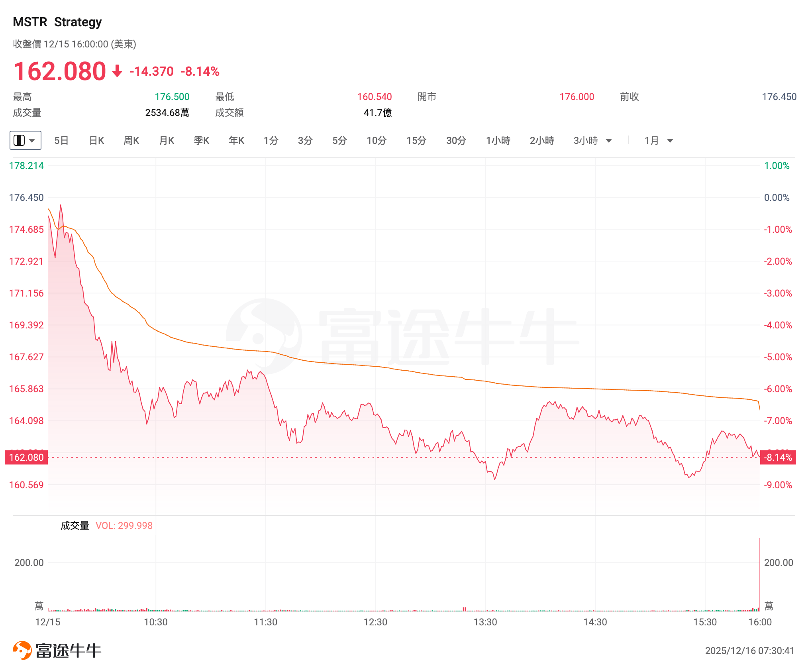Select the 日K candlestick tab
The image size is (808, 672).
pyautogui.click(x=96, y=141)
